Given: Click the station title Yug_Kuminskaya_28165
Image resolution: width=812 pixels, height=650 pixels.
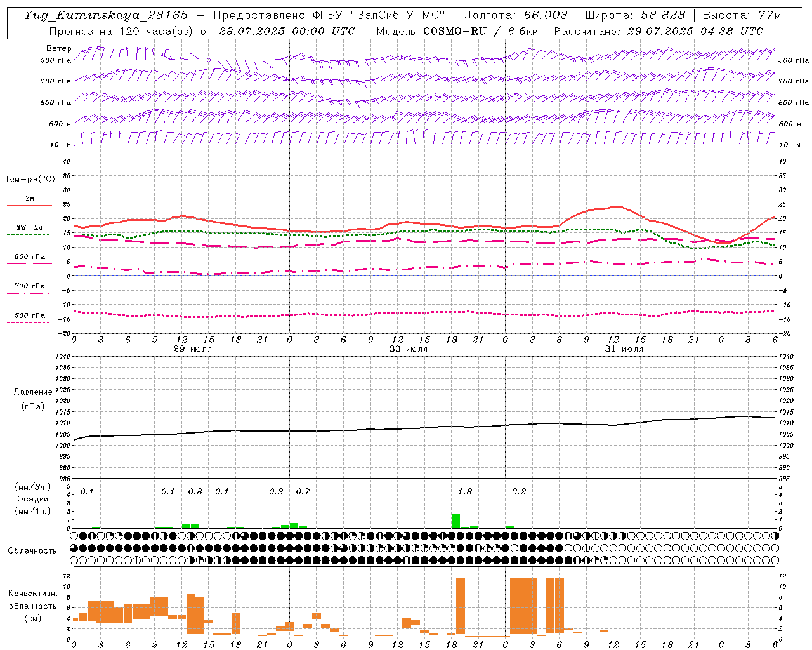Looking at the screenshot, I should pyautogui.click(x=106, y=15).
